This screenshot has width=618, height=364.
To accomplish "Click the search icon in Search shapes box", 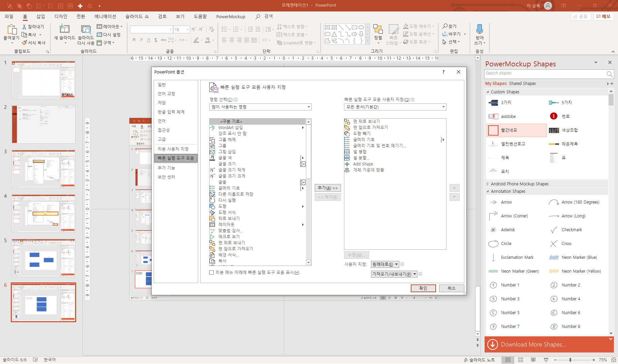I will pyautogui.click(x=609, y=74).
